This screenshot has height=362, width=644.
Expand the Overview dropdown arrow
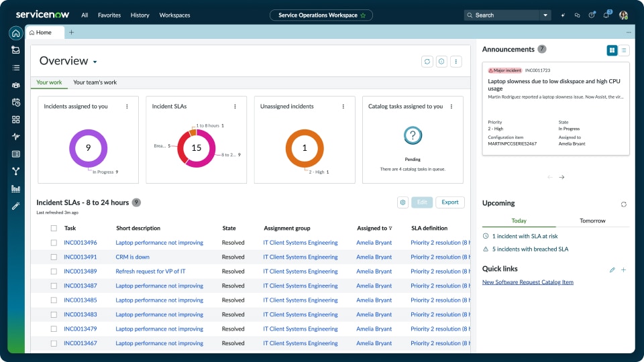[95, 62]
